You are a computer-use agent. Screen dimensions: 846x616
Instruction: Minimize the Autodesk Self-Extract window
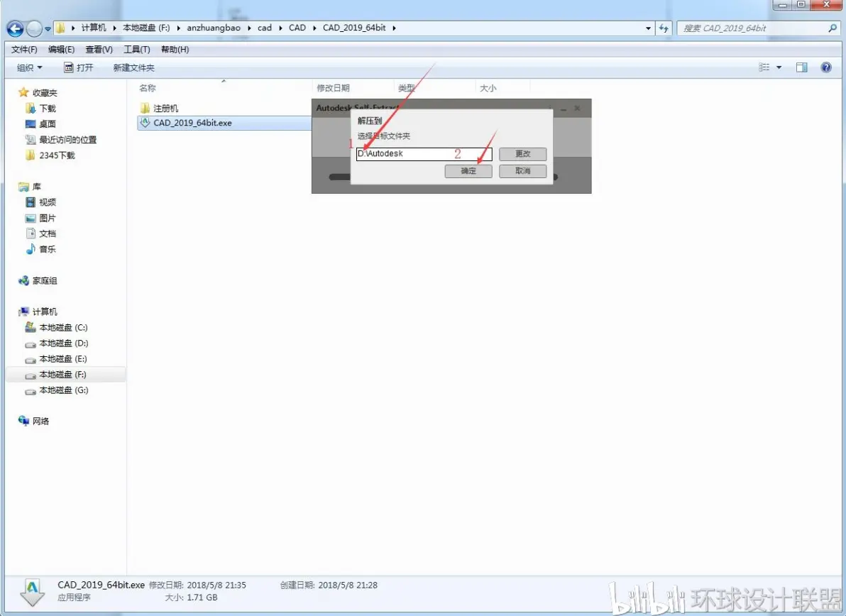click(x=564, y=109)
